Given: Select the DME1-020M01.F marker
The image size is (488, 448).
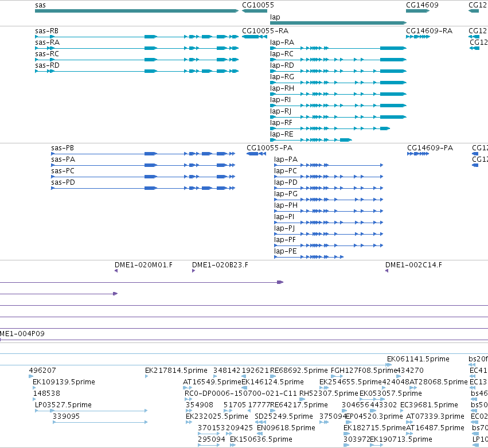Looking at the screenshot, I should pyautogui.click(x=116, y=271).
